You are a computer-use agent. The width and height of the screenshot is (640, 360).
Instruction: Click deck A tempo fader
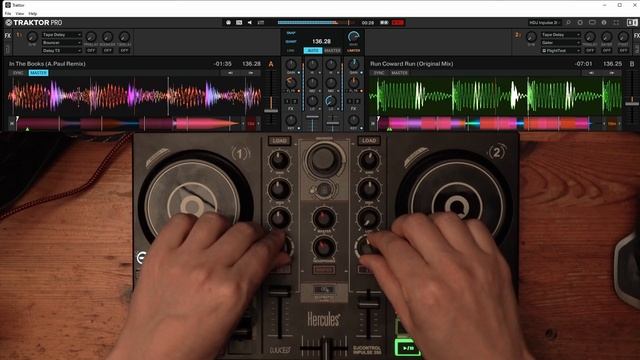pyautogui.click(x=271, y=111)
